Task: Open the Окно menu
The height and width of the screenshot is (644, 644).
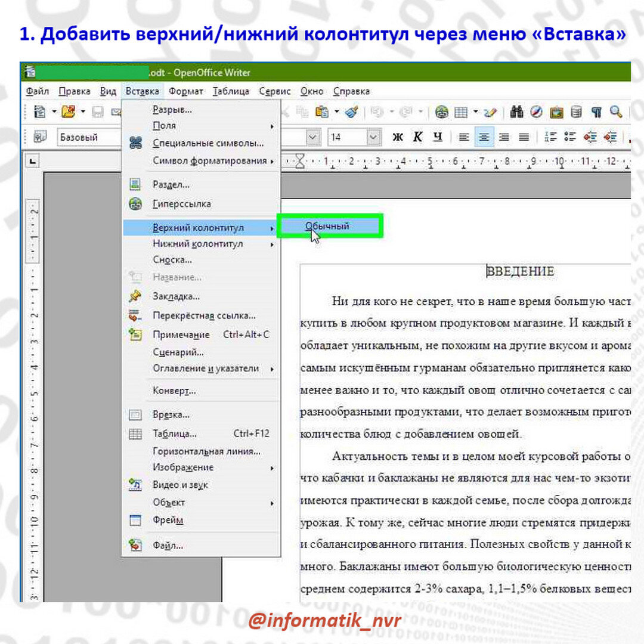Action: 312,91
